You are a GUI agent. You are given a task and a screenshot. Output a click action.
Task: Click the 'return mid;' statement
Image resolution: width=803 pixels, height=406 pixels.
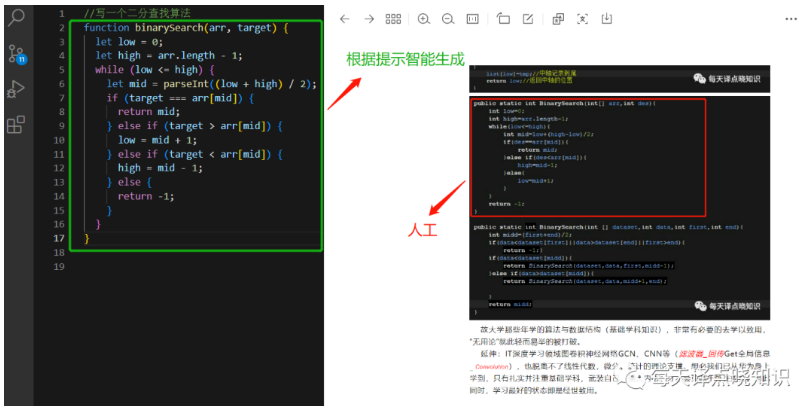(149, 112)
